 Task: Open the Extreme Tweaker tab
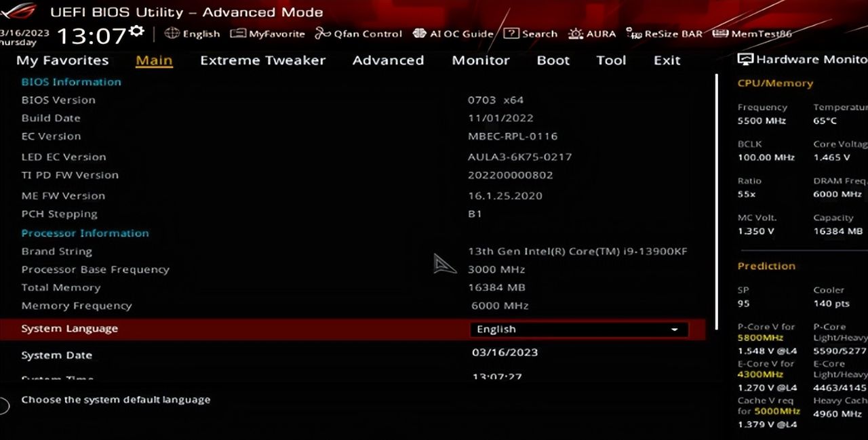(x=262, y=60)
